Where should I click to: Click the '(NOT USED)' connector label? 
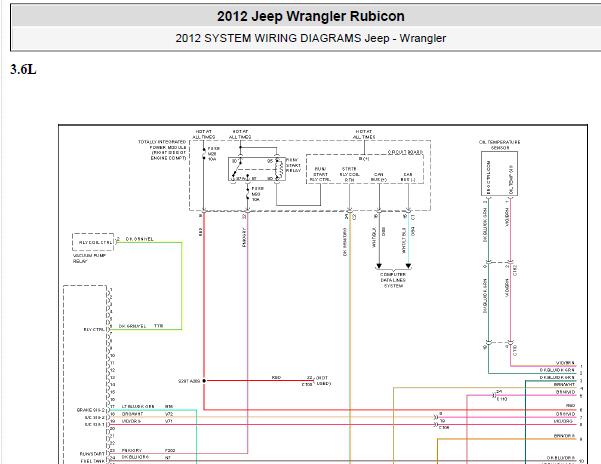click(323, 380)
